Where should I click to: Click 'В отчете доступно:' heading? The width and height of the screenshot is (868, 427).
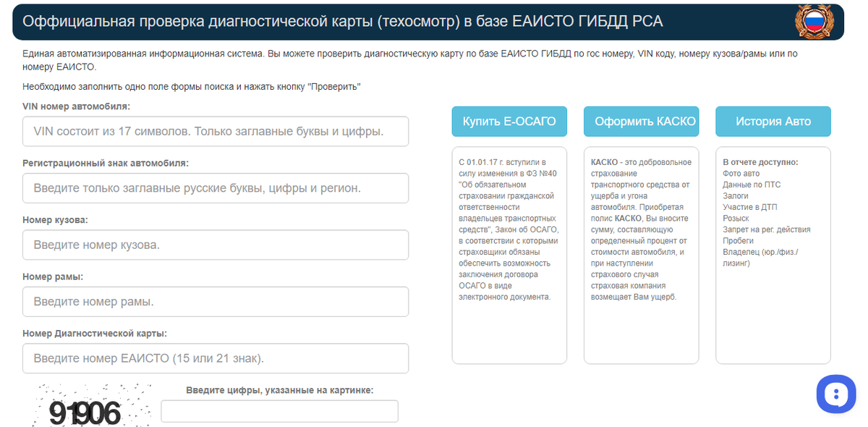[x=760, y=162]
